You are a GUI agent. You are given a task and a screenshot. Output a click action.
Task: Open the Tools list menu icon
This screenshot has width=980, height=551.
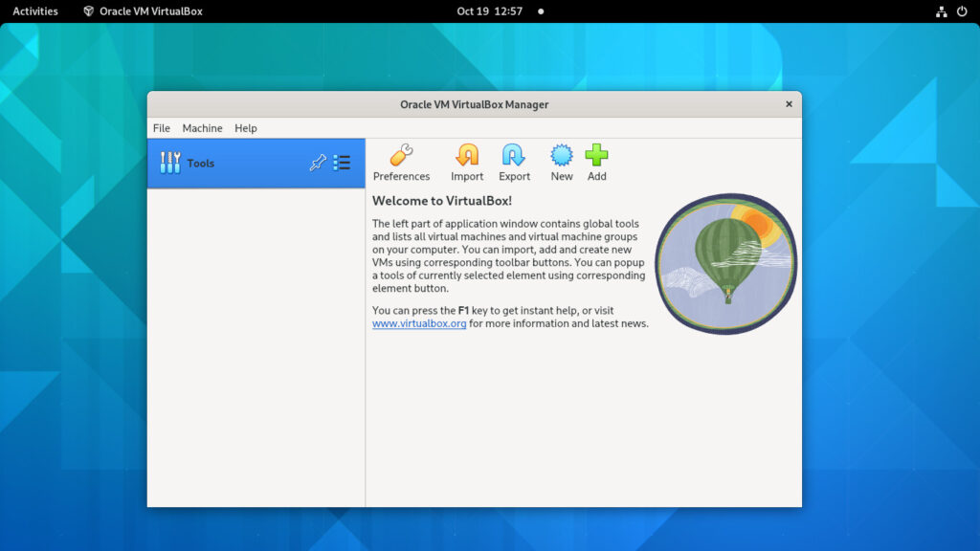tap(342, 164)
